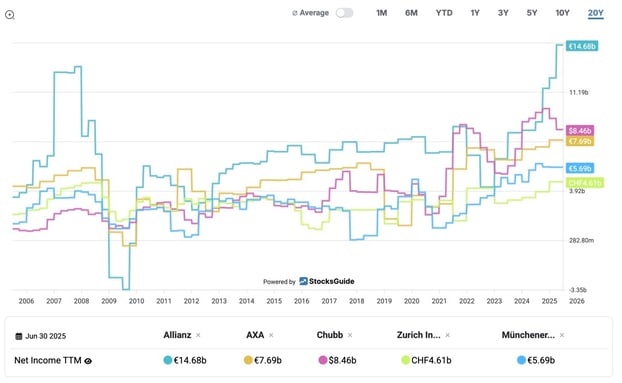Click the Jun 30 2025 date text
Screen dimensions: 622x383
[46, 336]
